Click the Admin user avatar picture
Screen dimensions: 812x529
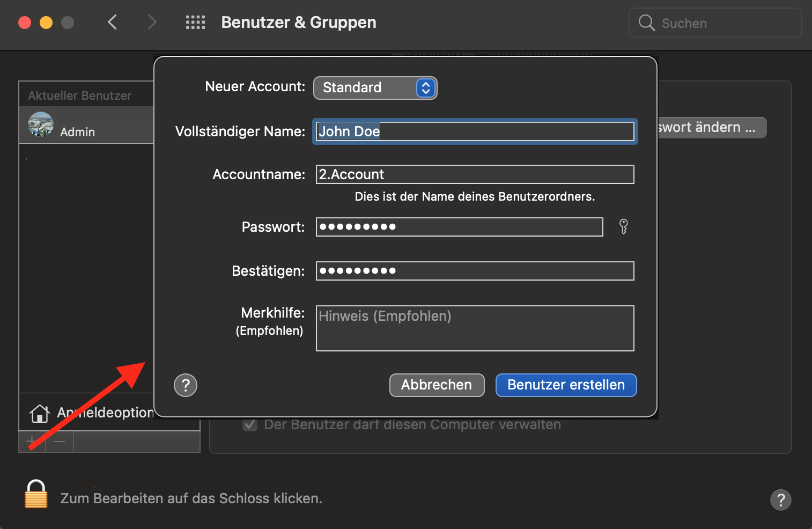(40, 125)
